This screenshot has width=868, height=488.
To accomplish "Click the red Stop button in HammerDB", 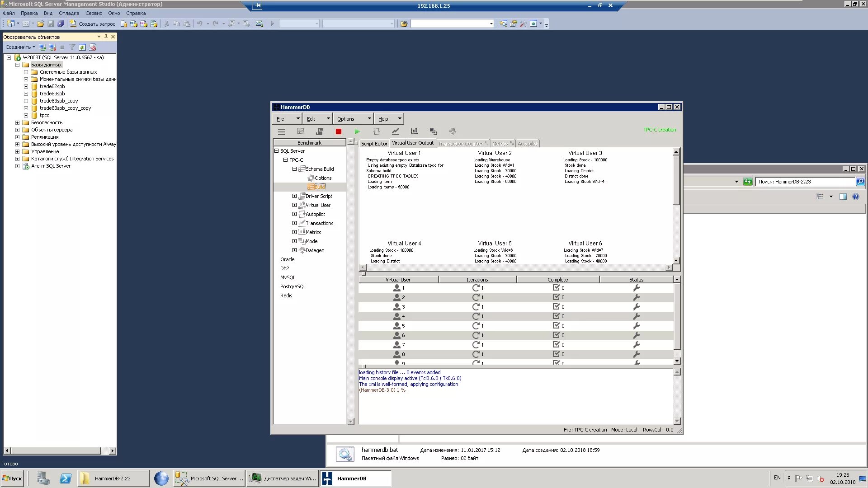I will (338, 131).
